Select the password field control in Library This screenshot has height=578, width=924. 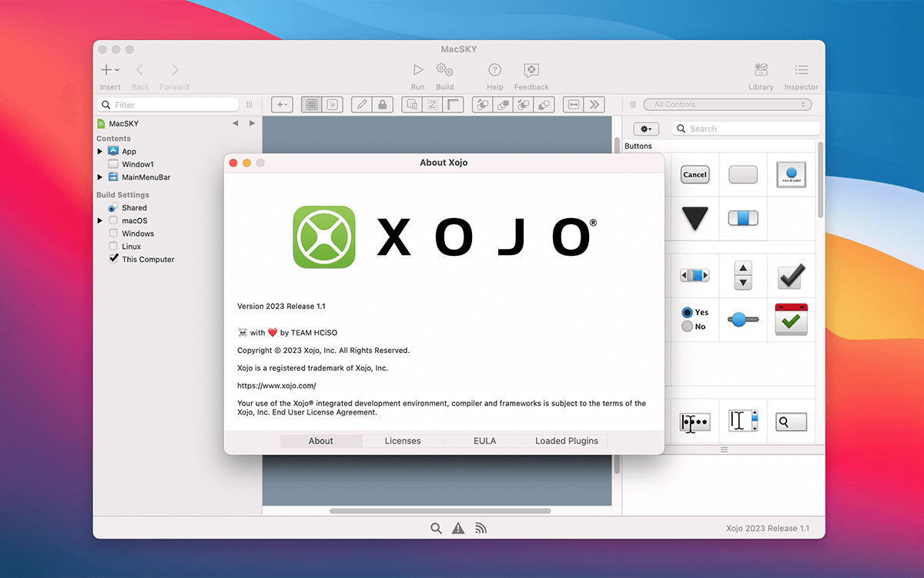point(695,422)
